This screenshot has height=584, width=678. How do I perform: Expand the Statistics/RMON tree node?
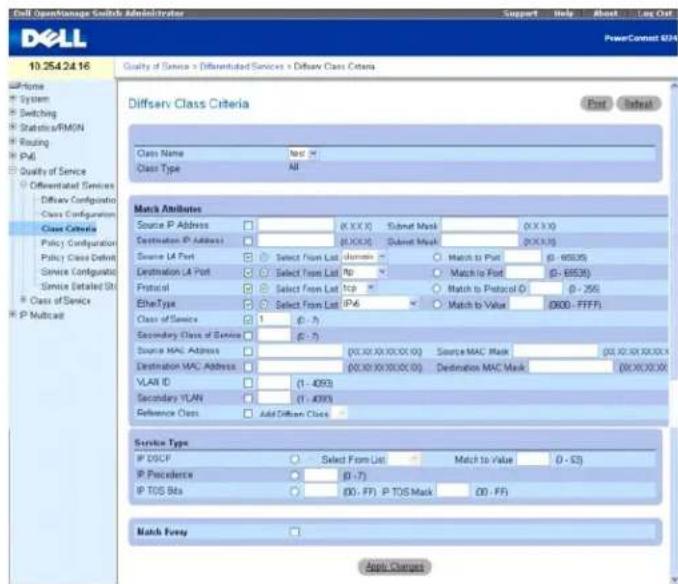[x=13, y=127]
